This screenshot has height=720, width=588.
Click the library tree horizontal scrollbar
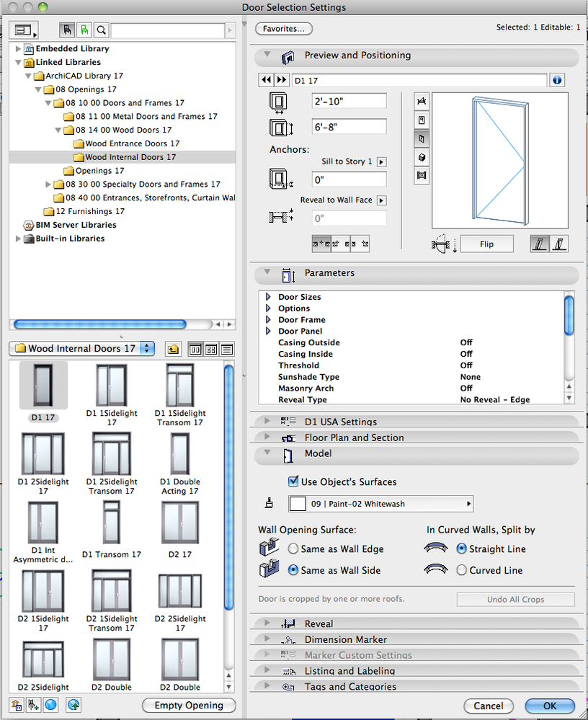click(x=99, y=324)
